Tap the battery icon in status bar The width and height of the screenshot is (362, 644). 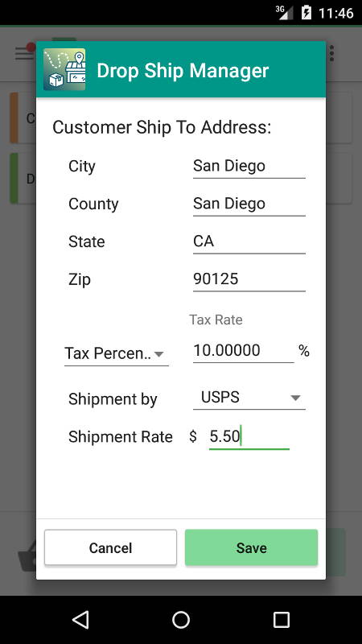click(306, 12)
